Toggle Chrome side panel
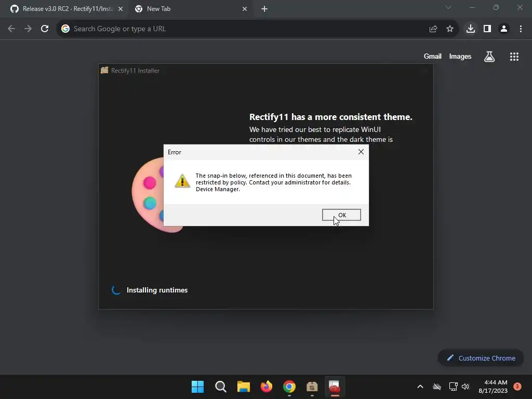The image size is (532, 399). (x=487, y=29)
